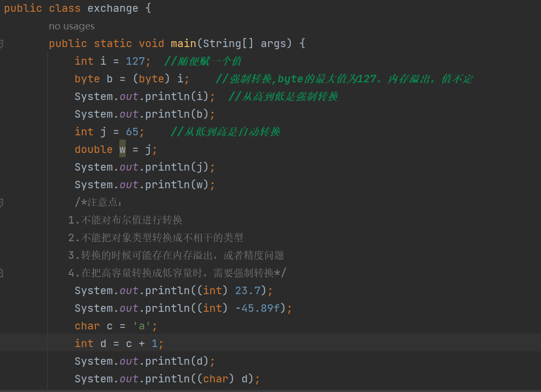Click the '(char)' cast on last line
The width and height of the screenshot is (541, 392).
tap(219, 379)
